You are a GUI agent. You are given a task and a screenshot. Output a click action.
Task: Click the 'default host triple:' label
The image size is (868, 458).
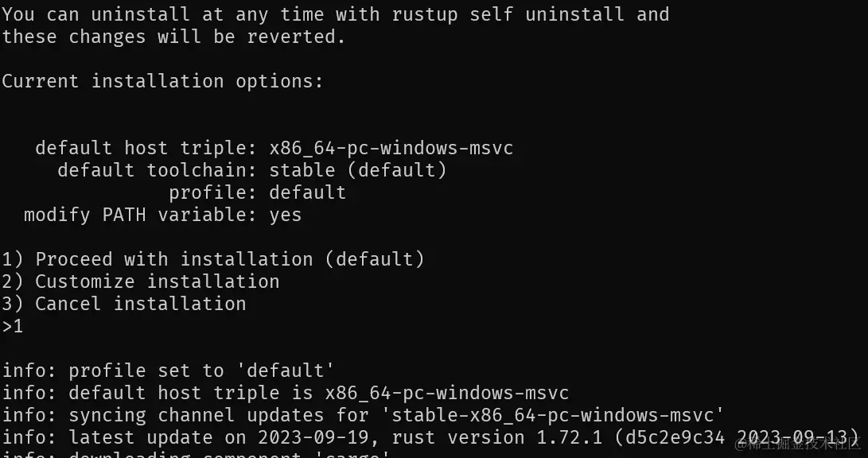[146, 148]
